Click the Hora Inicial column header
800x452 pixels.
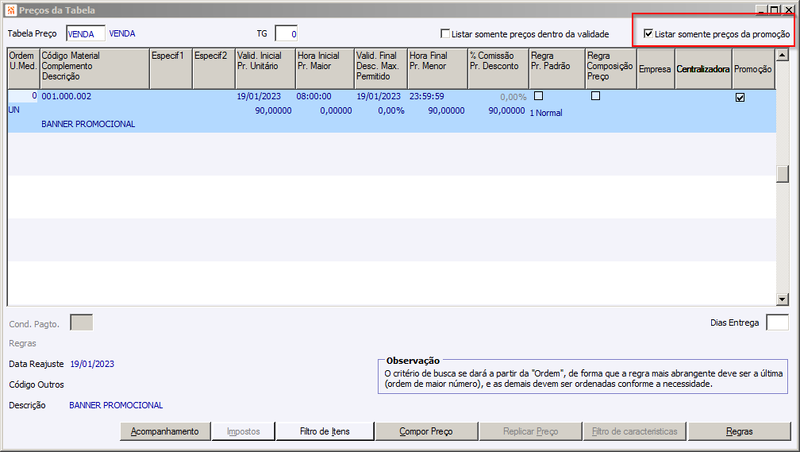325,69
